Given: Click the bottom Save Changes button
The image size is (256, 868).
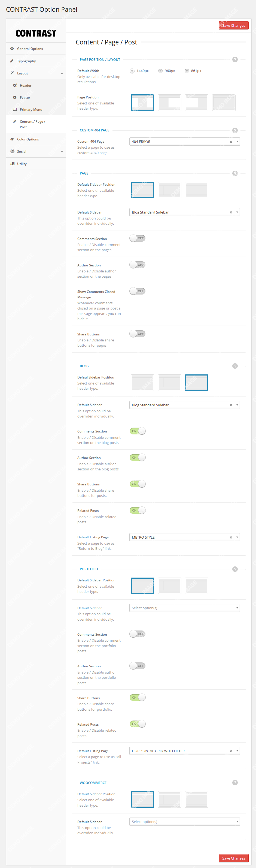Looking at the screenshot, I should tap(233, 858).
